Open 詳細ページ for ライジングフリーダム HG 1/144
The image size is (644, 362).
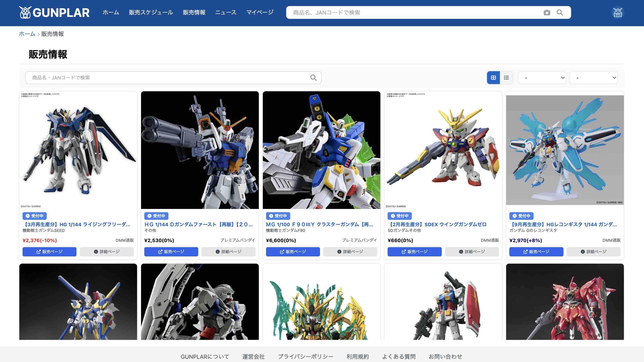[107, 252]
